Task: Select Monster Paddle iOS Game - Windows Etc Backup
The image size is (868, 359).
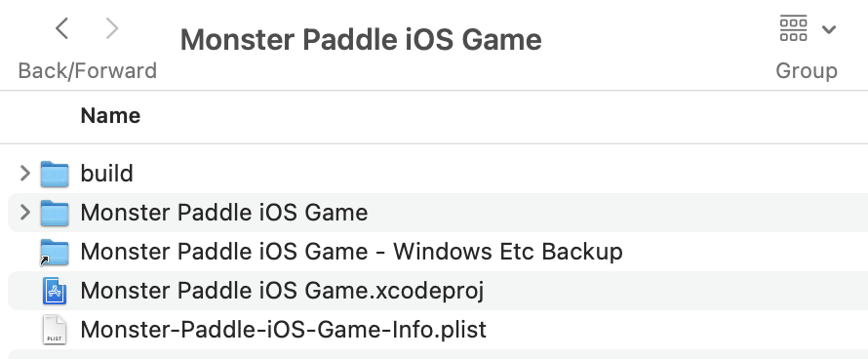Action: pyautogui.click(x=351, y=252)
